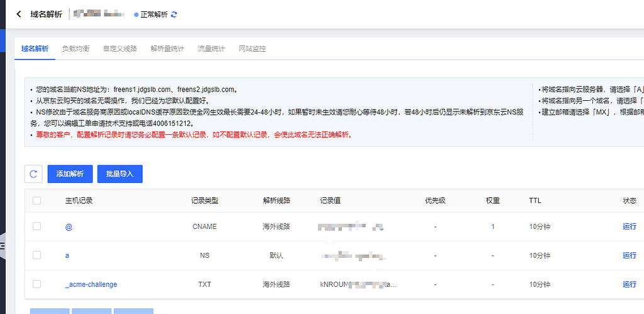
Task: Click 运行 status for the @ record
Action: (630, 226)
